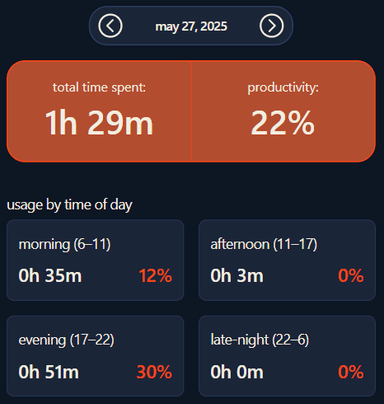Open the morning (6–11) card title
Image resolution: width=384 pixels, height=404 pixels.
[65, 244]
